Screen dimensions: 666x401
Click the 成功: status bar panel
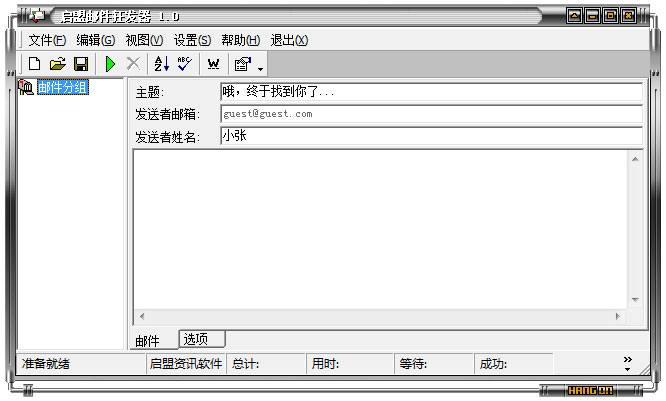click(x=514, y=364)
